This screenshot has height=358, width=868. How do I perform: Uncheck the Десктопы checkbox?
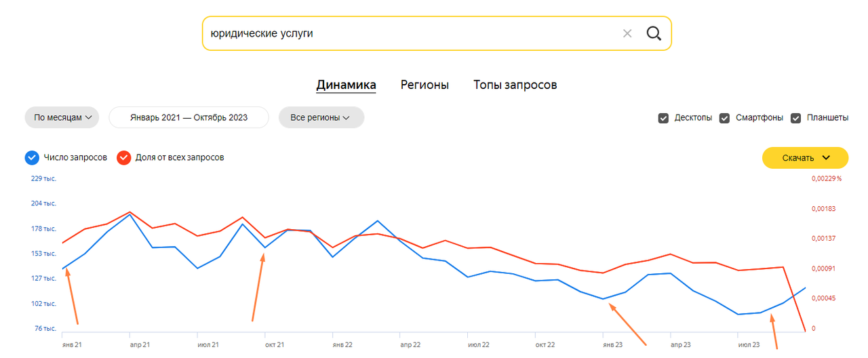(663, 118)
